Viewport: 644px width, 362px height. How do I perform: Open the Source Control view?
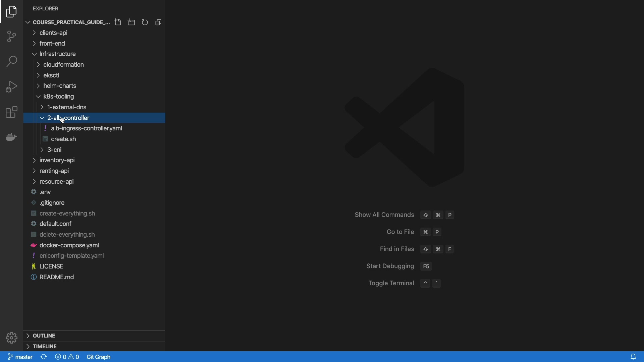(x=11, y=37)
